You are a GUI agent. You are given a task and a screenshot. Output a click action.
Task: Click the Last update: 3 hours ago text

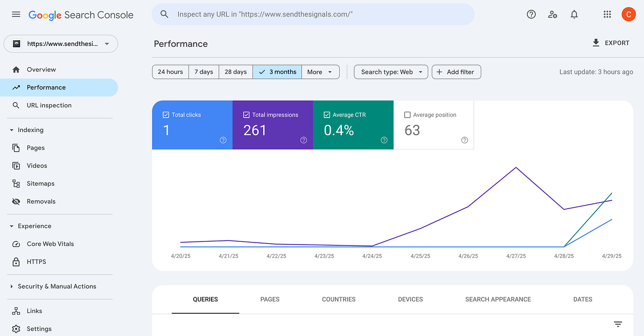point(596,72)
